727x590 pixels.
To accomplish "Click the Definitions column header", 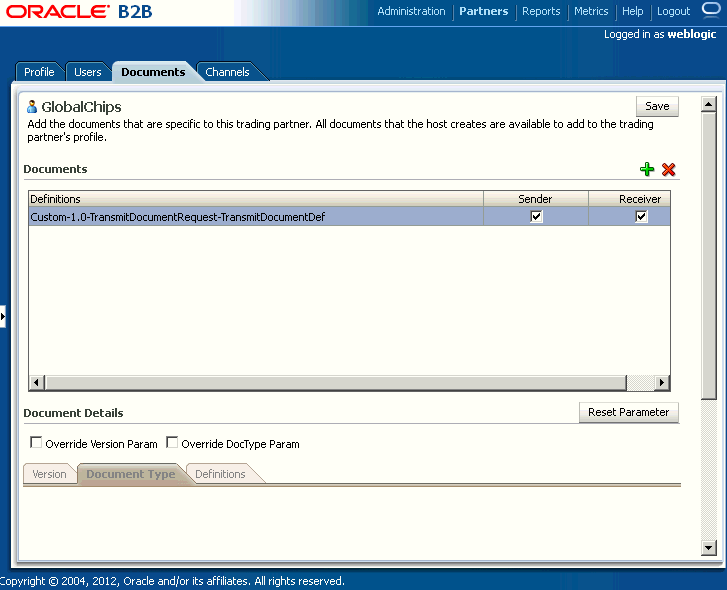I will point(256,199).
